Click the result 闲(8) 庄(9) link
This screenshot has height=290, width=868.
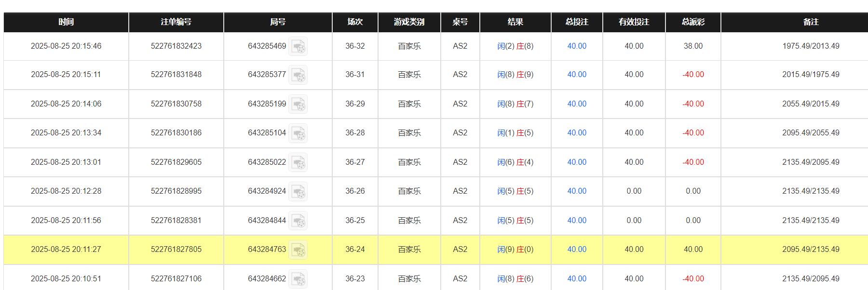[x=515, y=75]
